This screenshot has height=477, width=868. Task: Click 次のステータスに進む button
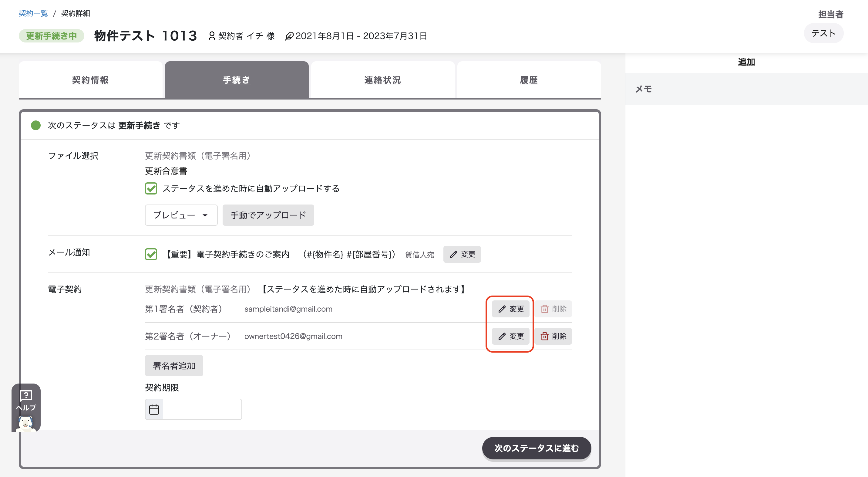pos(537,448)
